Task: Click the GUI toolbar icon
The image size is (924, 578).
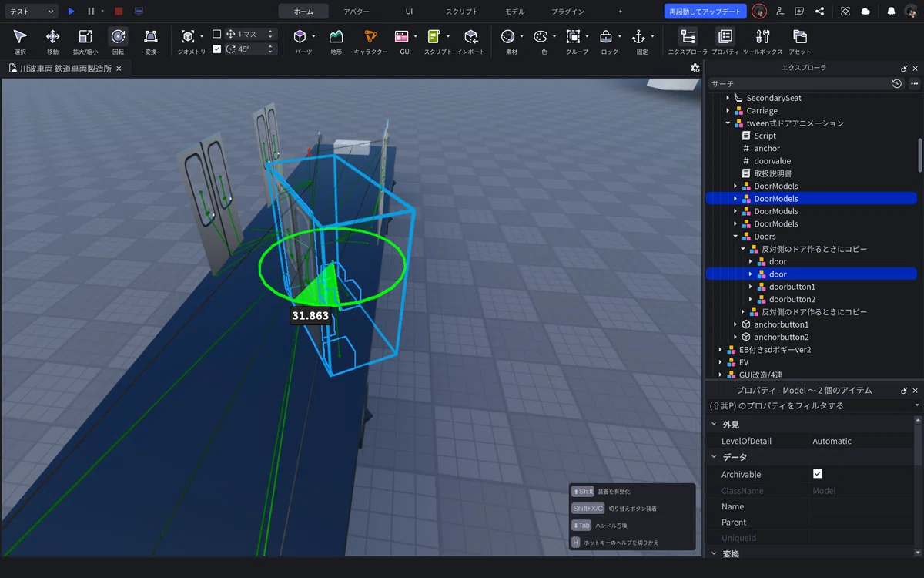Action: (x=402, y=37)
